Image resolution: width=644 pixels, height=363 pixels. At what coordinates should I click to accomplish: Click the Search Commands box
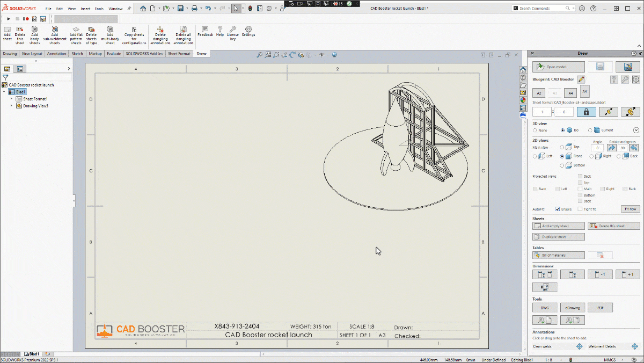pos(542,9)
